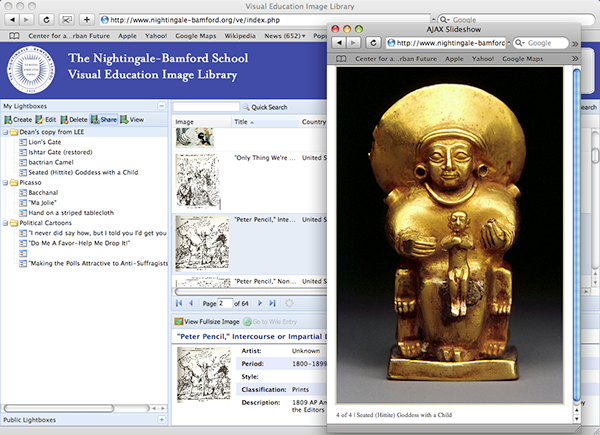Image resolution: width=600 pixels, height=435 pixels.
Task: Select "Peter Pencil," Inte... row thumbnail
Action: 202,243
